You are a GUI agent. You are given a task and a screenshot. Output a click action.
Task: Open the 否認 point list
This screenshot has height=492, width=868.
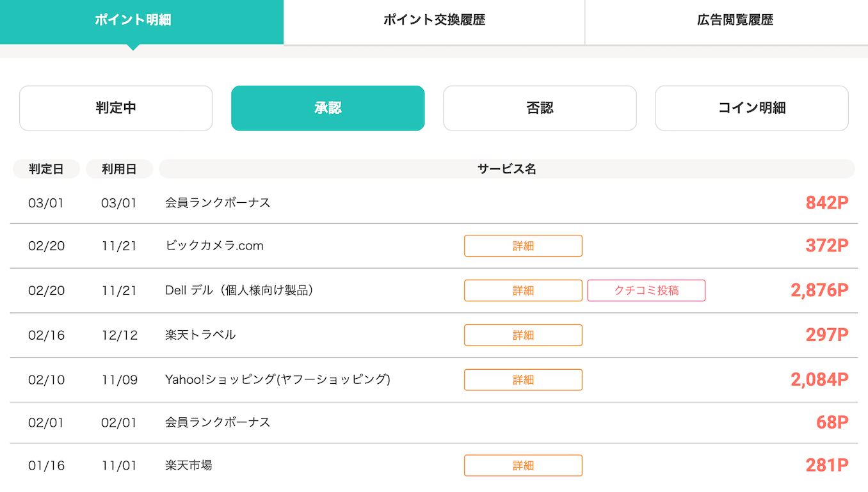point(540,108)
